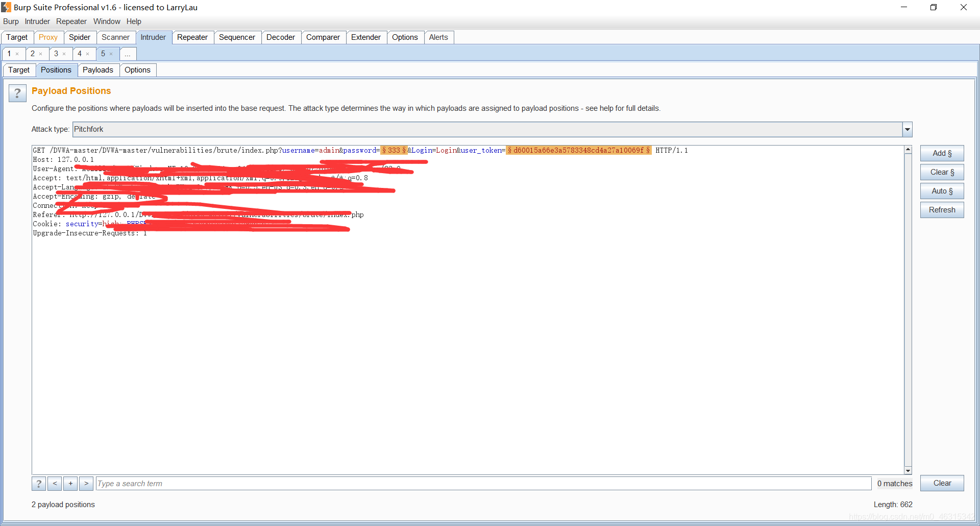Screen dimensions: 980x526
Task: Go to next search match arrow
Action: tap(86, 484)
